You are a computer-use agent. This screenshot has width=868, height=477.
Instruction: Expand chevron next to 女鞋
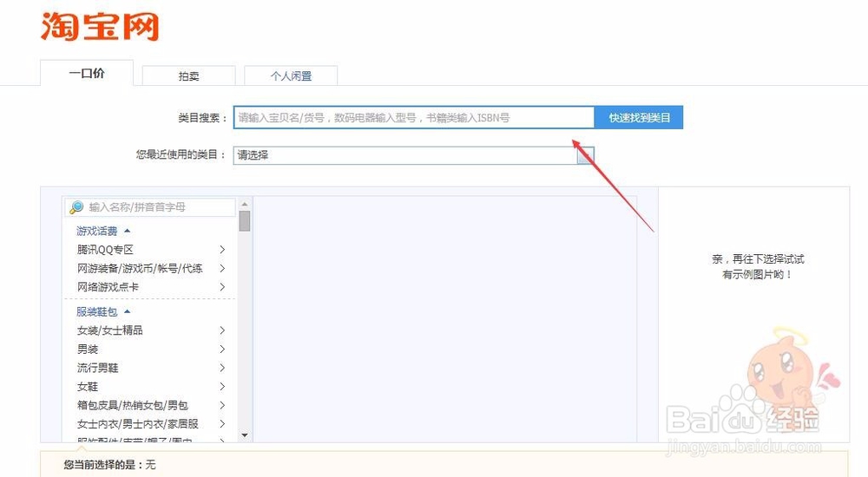click(222, 387)
